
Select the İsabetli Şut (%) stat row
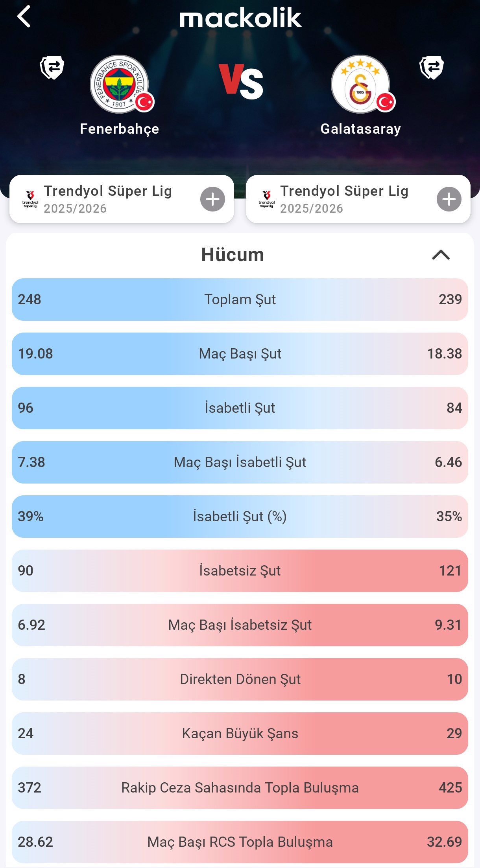[x=240, y=517]
